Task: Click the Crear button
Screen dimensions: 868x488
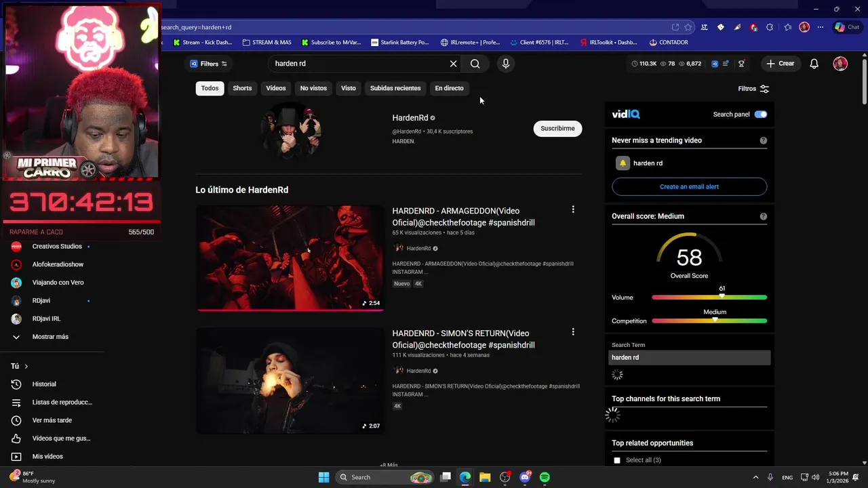Action: [x=780, y=64]
